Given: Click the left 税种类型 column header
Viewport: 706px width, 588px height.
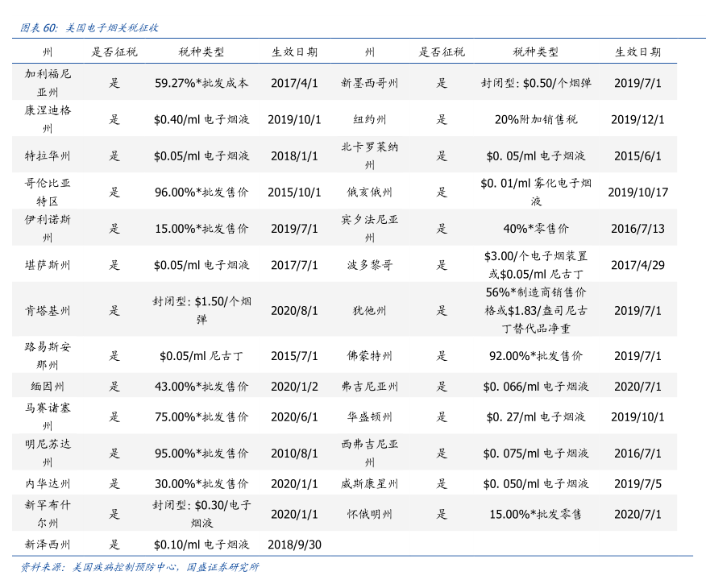Looking at the screenshot, I should 201,52.
